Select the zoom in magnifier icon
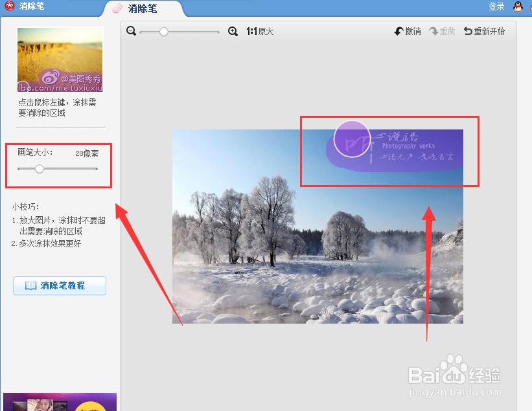532x411 pixels. (233, 30)
